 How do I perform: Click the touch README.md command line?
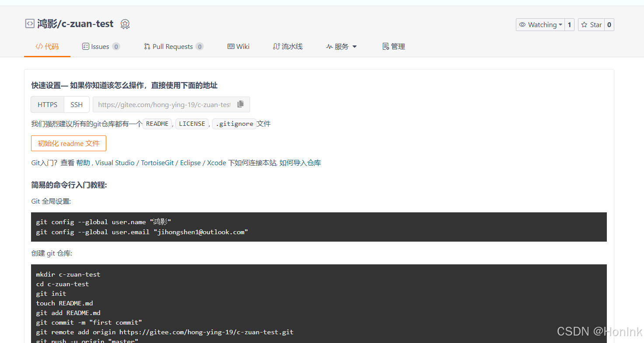(x=65, y=303)
